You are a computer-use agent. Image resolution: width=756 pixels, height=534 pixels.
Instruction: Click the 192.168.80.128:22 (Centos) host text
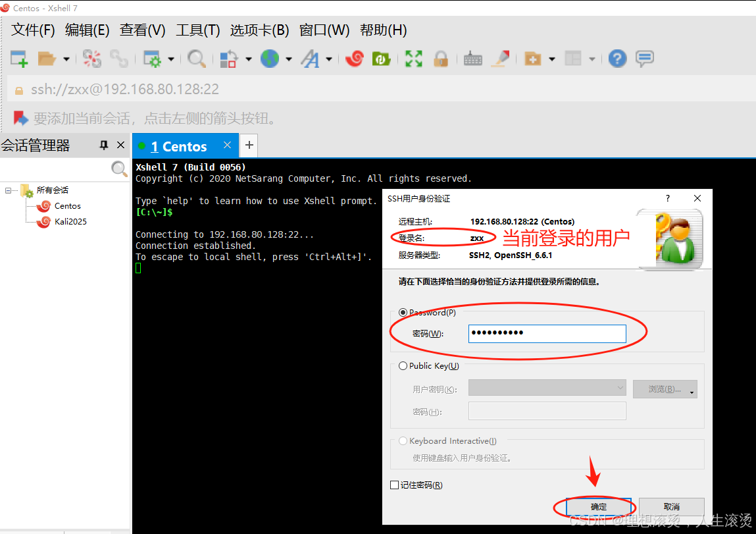[x=522, y=221]
